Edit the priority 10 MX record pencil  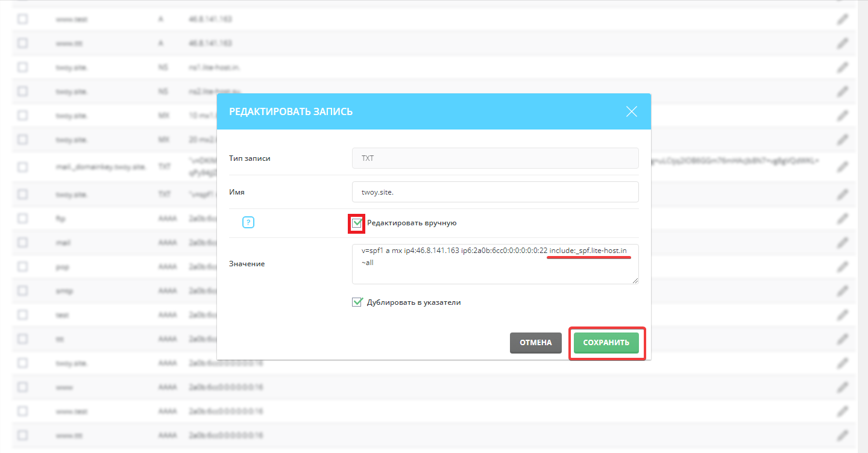843,115
